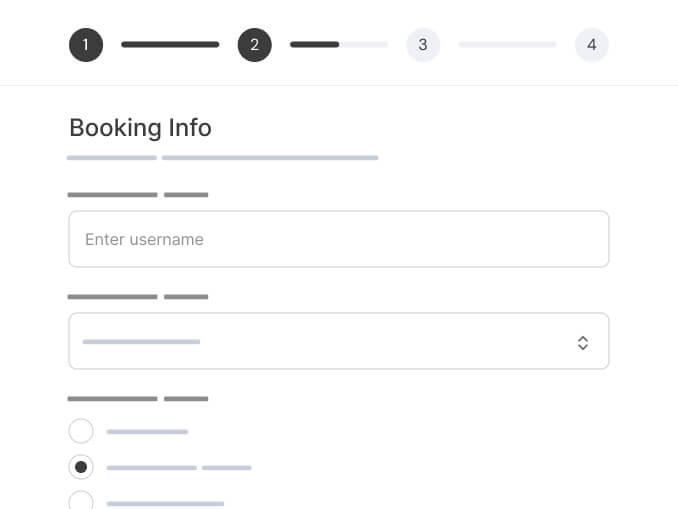
Task: Jump to step 3 in the wizard
Action: pos(423,45)
